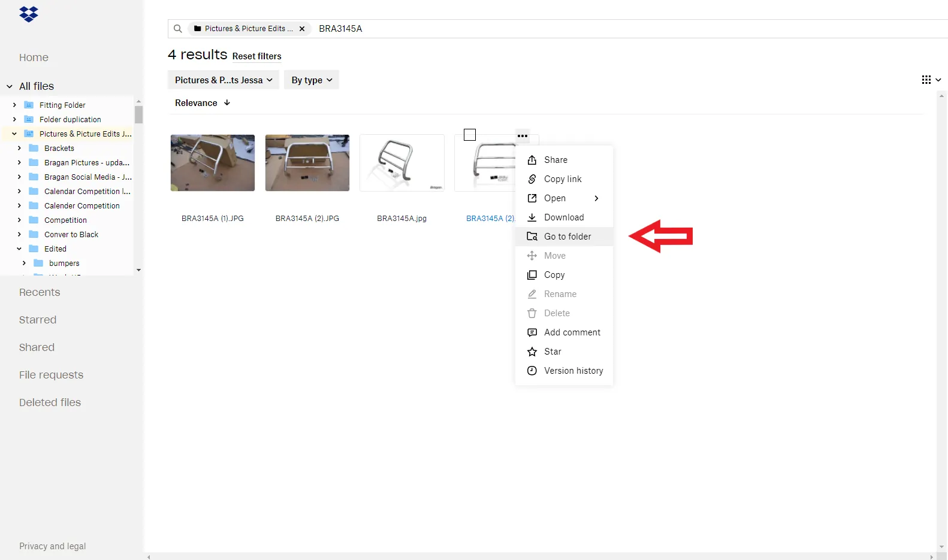Click Reset filters link
948x560 pixels.
click(256, 56)
